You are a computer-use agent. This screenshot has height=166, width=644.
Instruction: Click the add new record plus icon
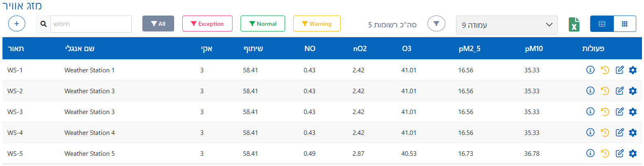pyautogui.click(x=17, y=24)
